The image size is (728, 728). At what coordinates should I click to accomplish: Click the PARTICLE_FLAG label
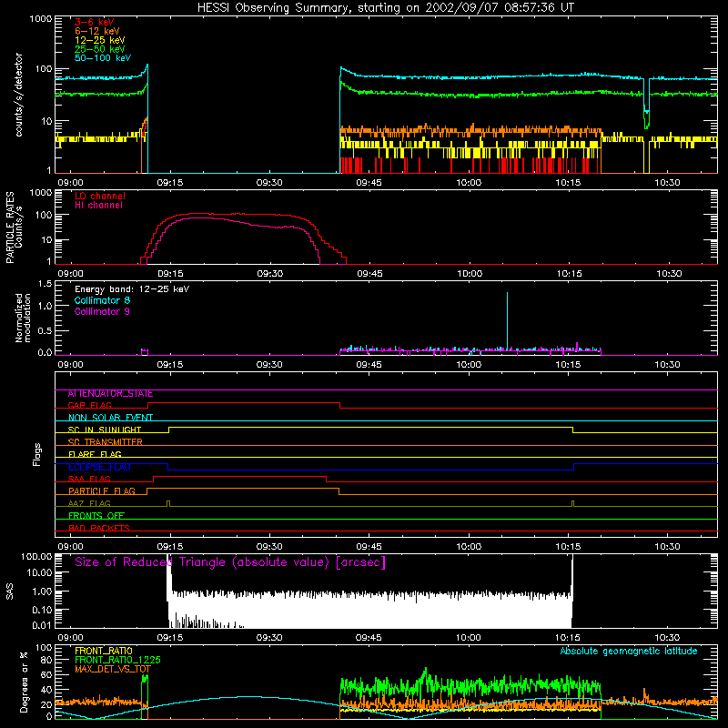click(102, 491)
